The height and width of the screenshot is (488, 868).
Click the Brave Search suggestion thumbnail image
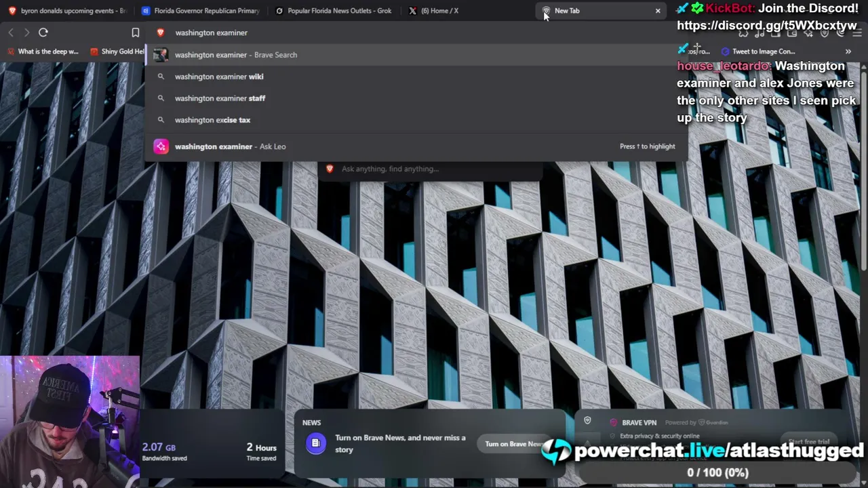click(x=161, y=55)
